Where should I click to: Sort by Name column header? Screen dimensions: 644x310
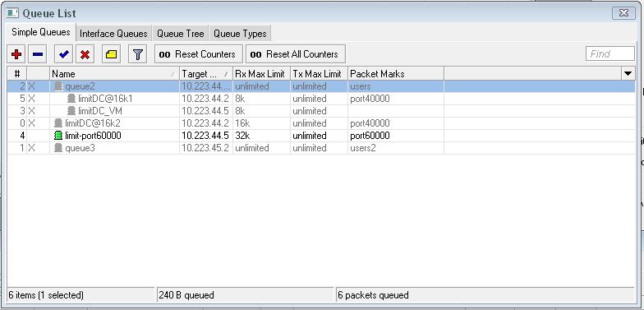pyautogui.click(x=115, y=74)
